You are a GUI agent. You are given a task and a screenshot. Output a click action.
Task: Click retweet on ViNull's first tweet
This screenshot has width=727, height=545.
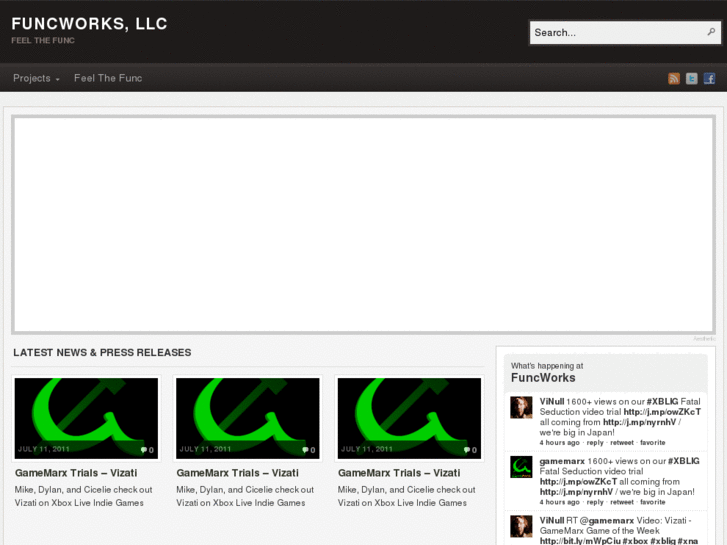coord(622,442)
